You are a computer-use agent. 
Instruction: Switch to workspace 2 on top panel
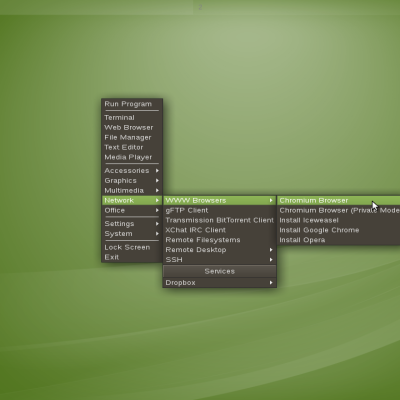(x=200, y=7)
